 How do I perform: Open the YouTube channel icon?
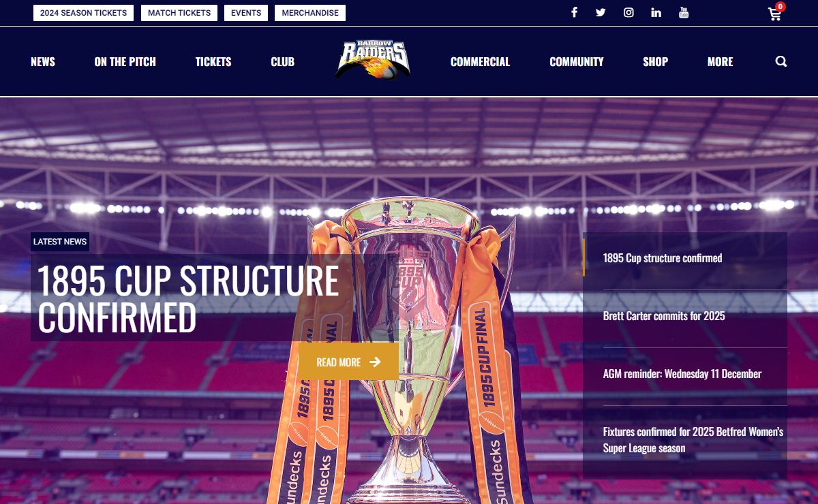pyautogui.click(x=684, y=12)
